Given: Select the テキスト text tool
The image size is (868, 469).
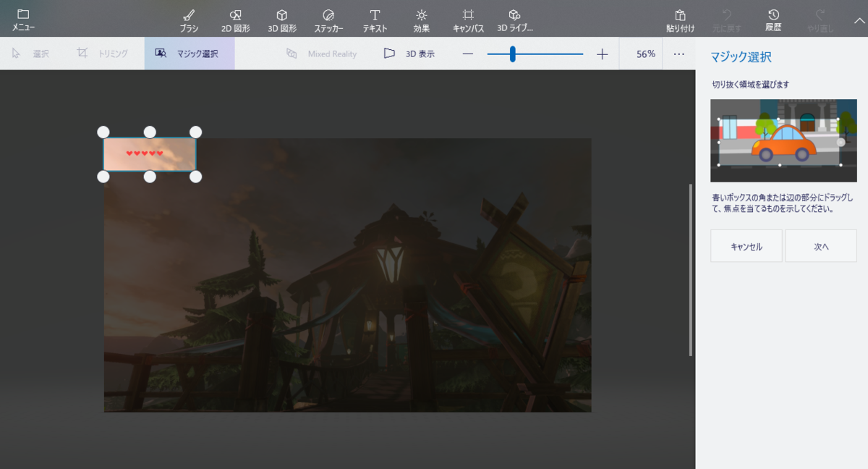Looking at the screenshot, I should click(x=375, y=20).
